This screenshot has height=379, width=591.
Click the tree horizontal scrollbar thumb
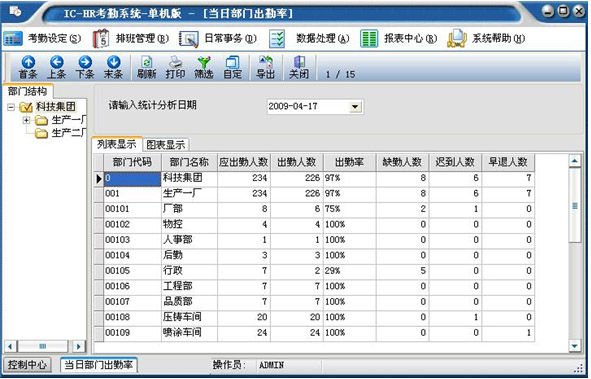click(x=43, y=346)
